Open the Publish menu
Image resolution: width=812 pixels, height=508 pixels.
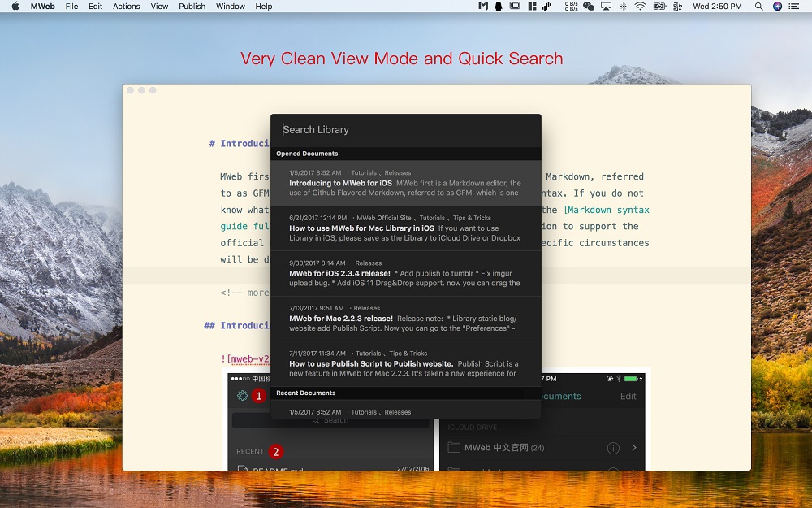pos(192,7)
